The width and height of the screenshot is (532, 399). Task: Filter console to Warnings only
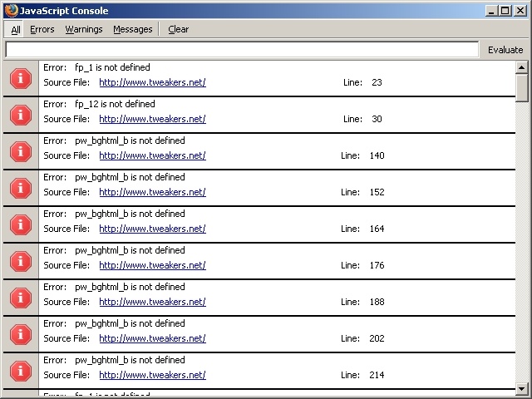[84, 30]
